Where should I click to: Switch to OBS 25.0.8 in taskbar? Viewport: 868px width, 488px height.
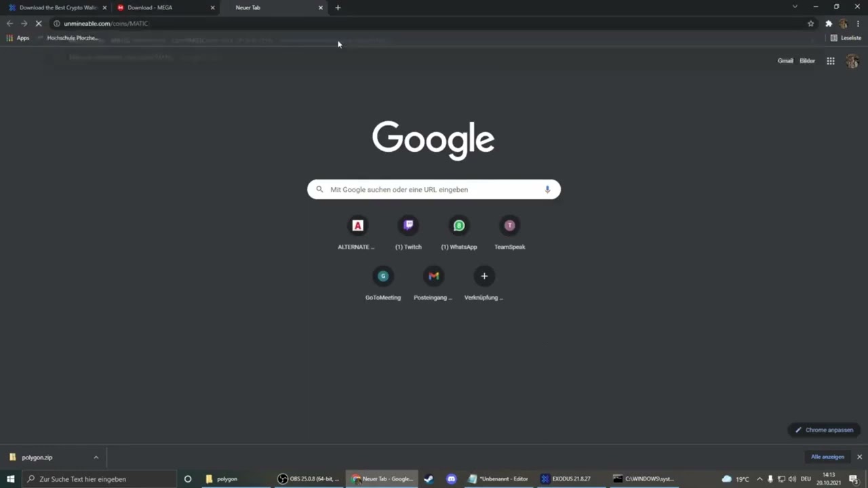309,479
